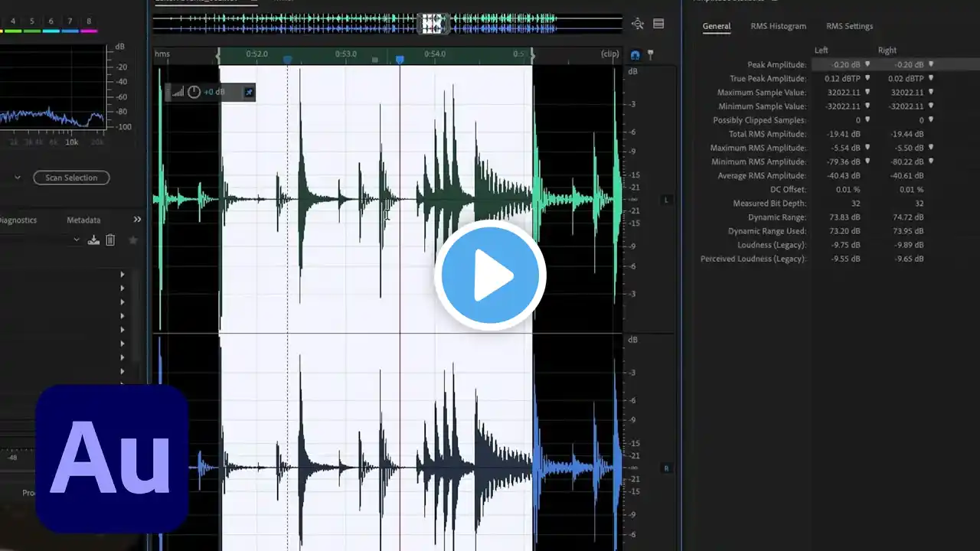
Task: Show hidden panel tabs with double chevron
Action: click(137, 220)
